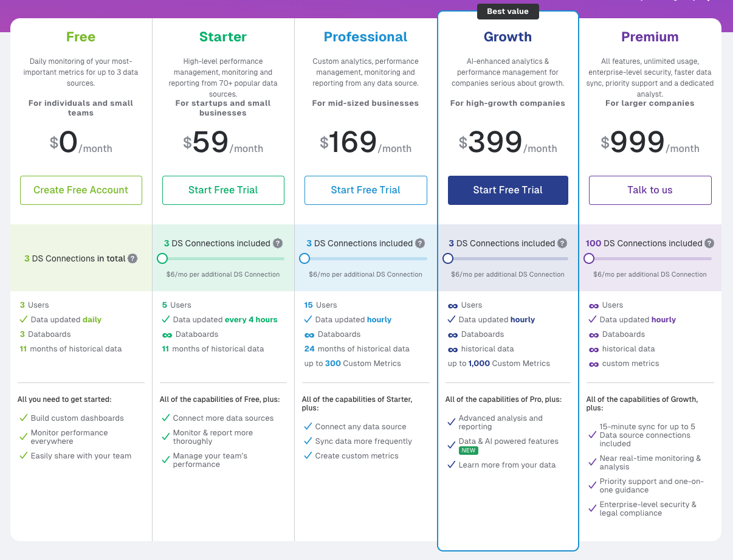Start free trial for Starter plan
The image size is (733, 560).
(223, 190)
